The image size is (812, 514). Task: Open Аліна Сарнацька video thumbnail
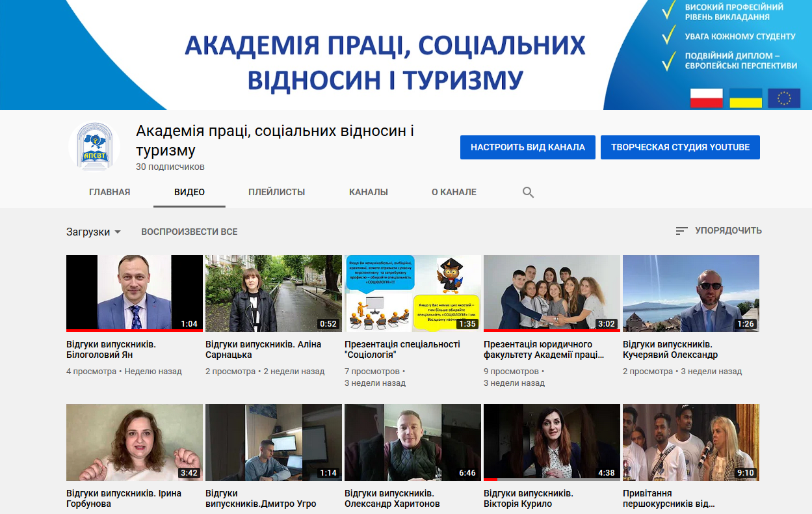[274, 293]
